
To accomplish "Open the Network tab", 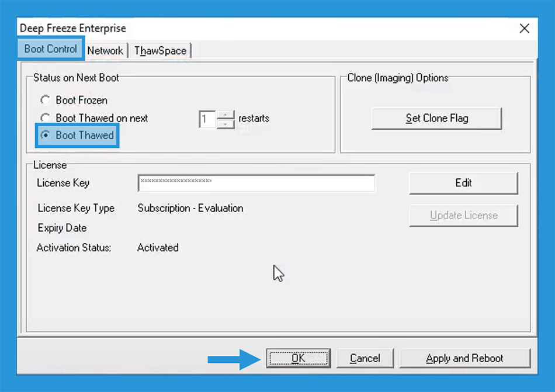I will pyautogui.click(x=105, y=51).
